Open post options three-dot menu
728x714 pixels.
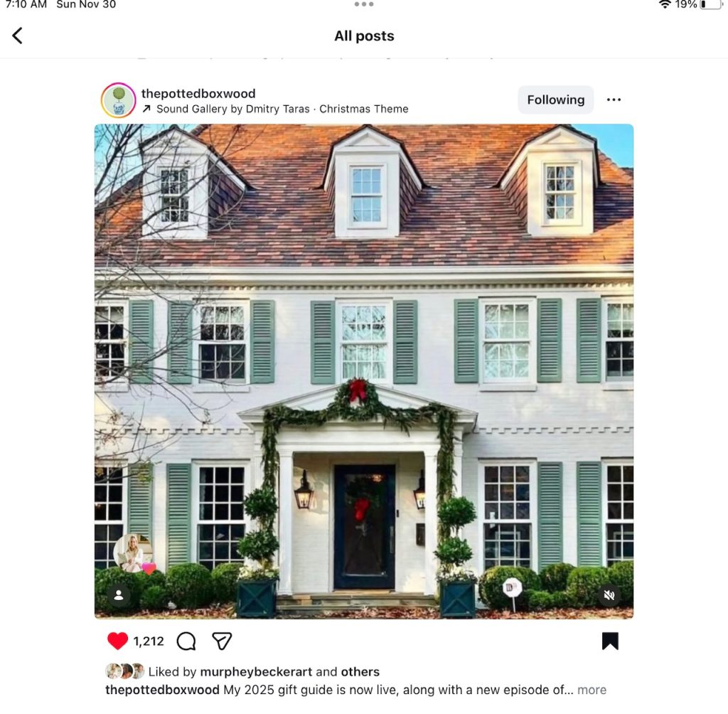click(614, 100)
